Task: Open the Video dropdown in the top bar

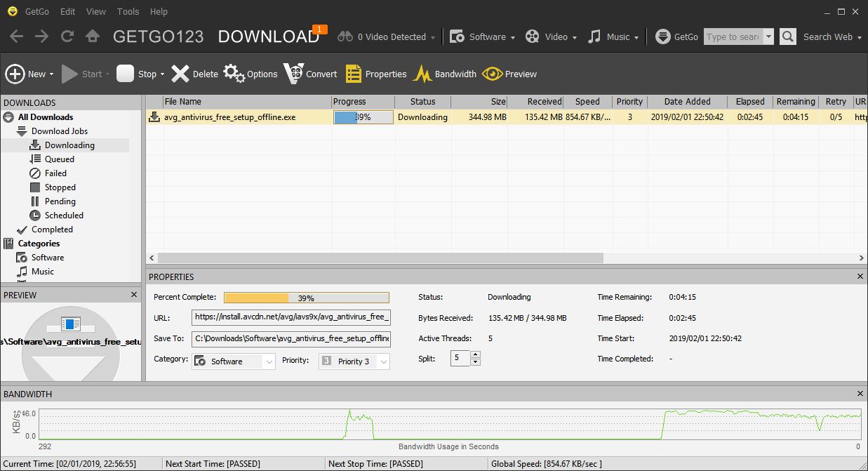Action: tap(552, 37)
